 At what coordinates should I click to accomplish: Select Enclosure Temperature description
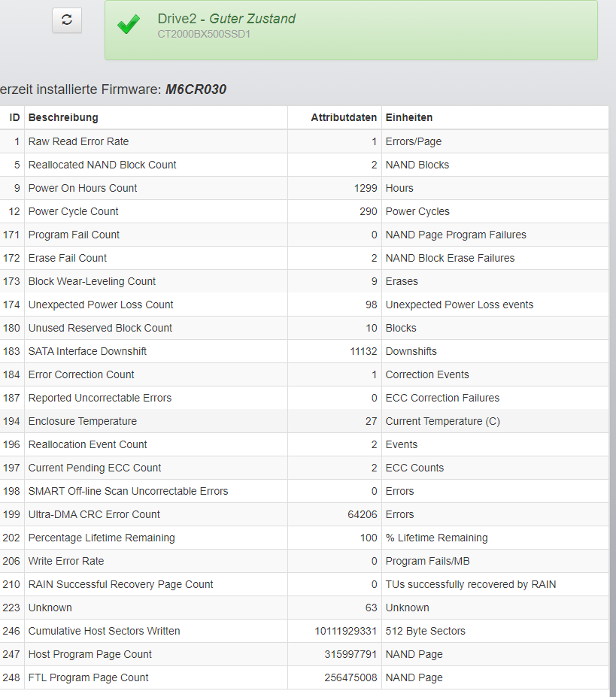coord(83,421)
